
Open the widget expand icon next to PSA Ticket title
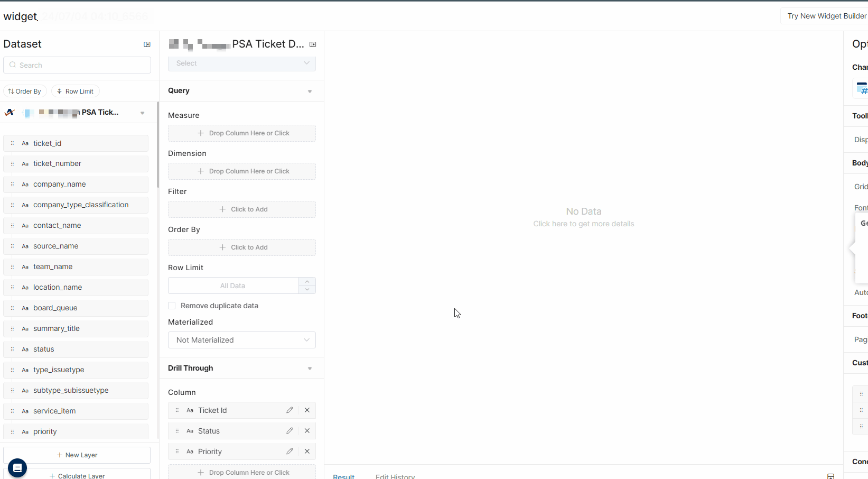(x=313, y=44)
